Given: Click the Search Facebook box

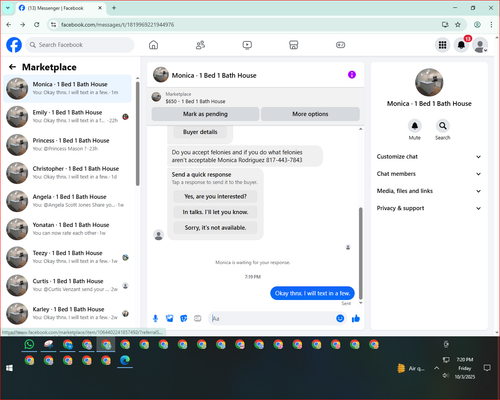Looking at the screenshot, I should point(80,45).
